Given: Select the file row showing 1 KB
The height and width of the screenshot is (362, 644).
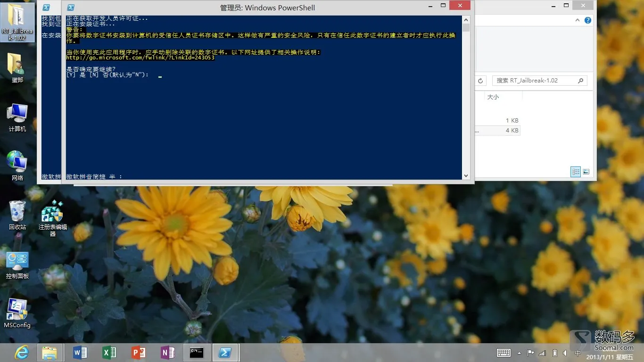Looking at the screenshot, I should (497, 121).
